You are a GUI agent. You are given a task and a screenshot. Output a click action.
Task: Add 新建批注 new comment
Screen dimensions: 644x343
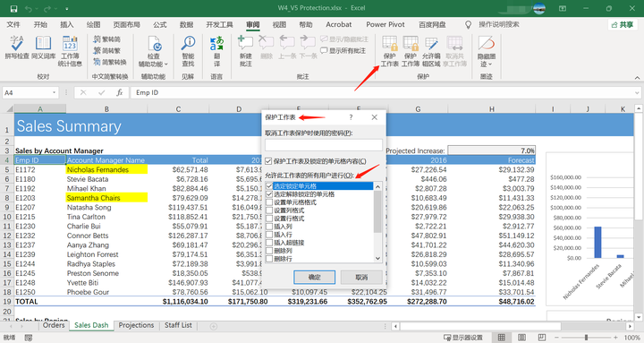tap(246, 51)
